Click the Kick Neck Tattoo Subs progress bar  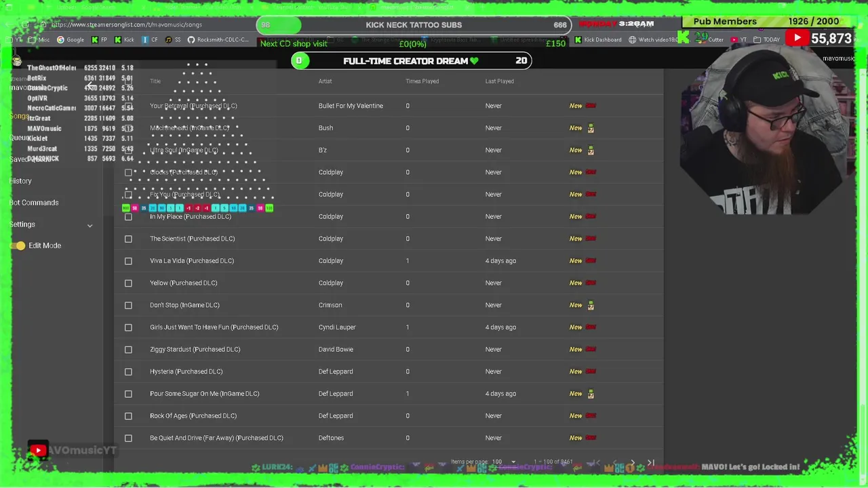pos(414,25)
